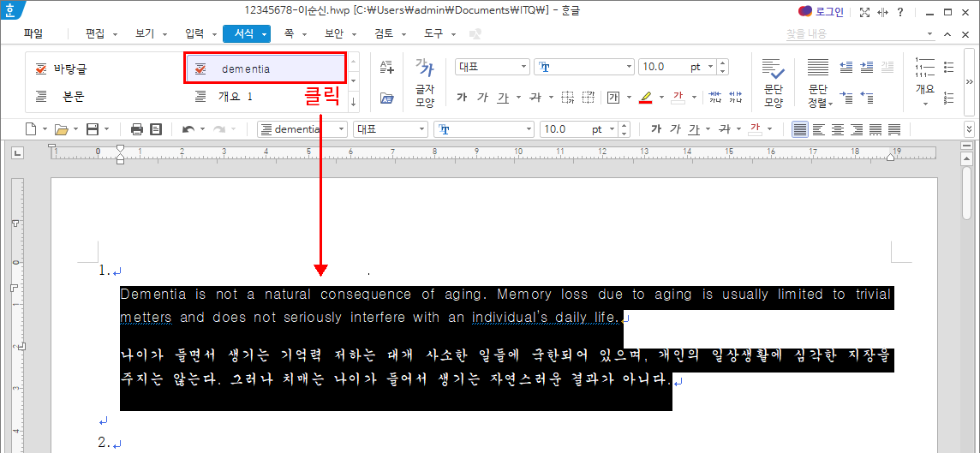Toggle bold in the lower formatting toolbar
This screenshot has width=980, height=453.
655,129
